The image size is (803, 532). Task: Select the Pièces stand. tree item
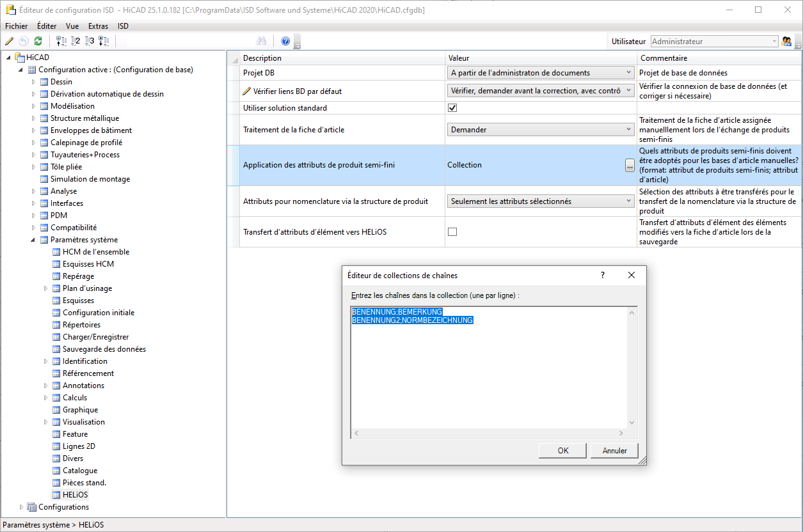84,483
